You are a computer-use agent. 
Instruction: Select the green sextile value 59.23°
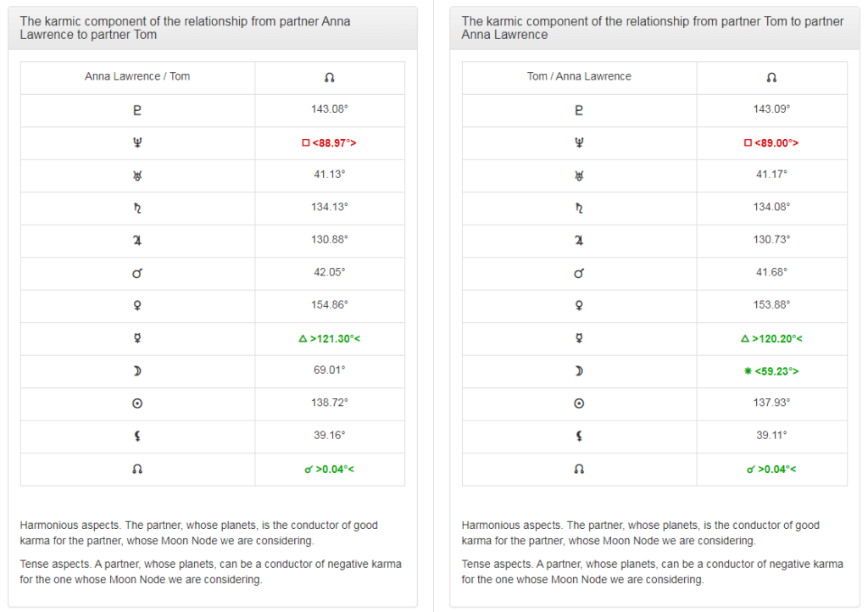click(771, 370)
